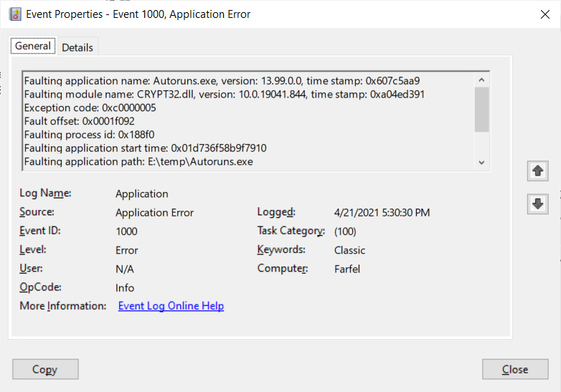The width and height of the screenshot is (561, 392).
Task: Click the More Information label
Action: pos(63,306)
